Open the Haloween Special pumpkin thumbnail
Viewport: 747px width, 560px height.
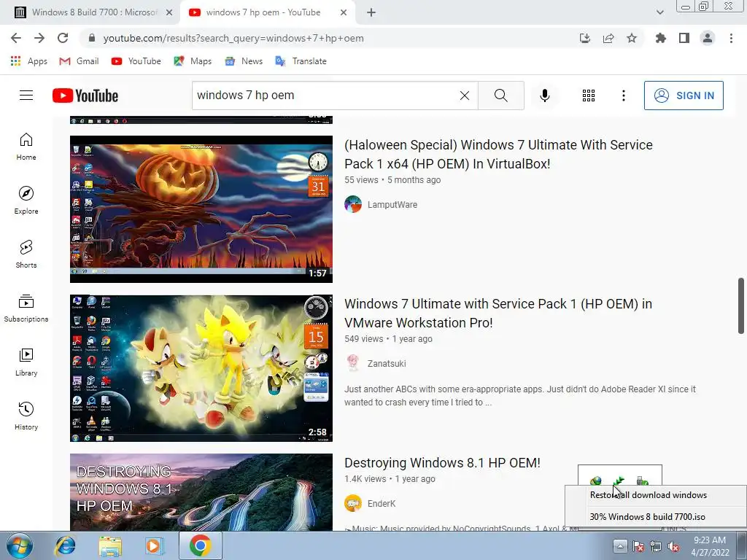[201, 209]
